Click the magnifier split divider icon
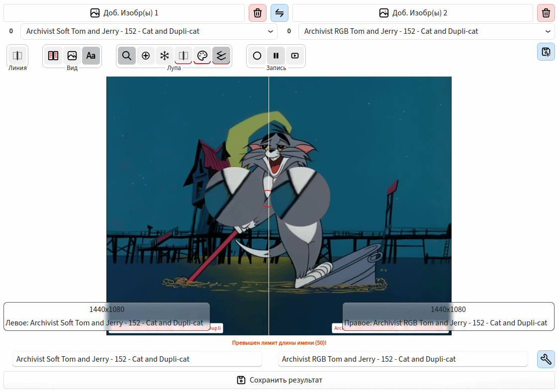The image size is (559, 392). pyautogui.click(x=183, y=56)
